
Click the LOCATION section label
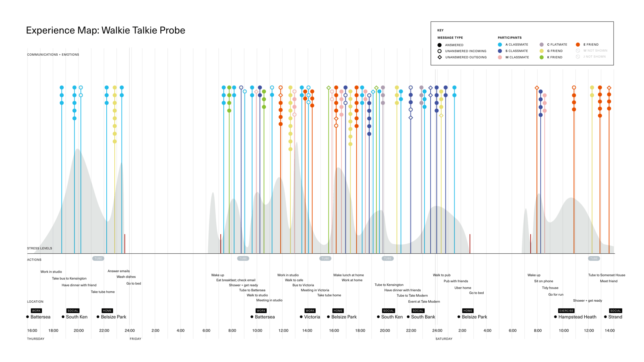coord(35,302)
